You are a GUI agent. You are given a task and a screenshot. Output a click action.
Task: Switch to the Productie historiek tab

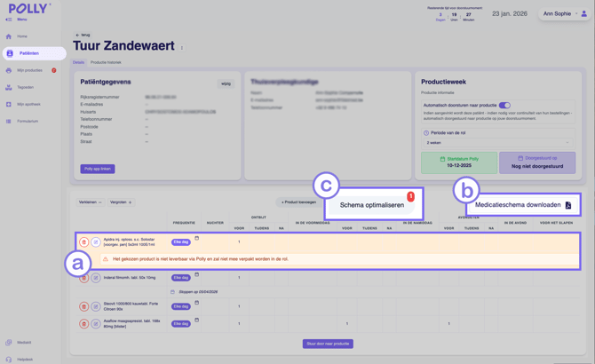point(106,62)
